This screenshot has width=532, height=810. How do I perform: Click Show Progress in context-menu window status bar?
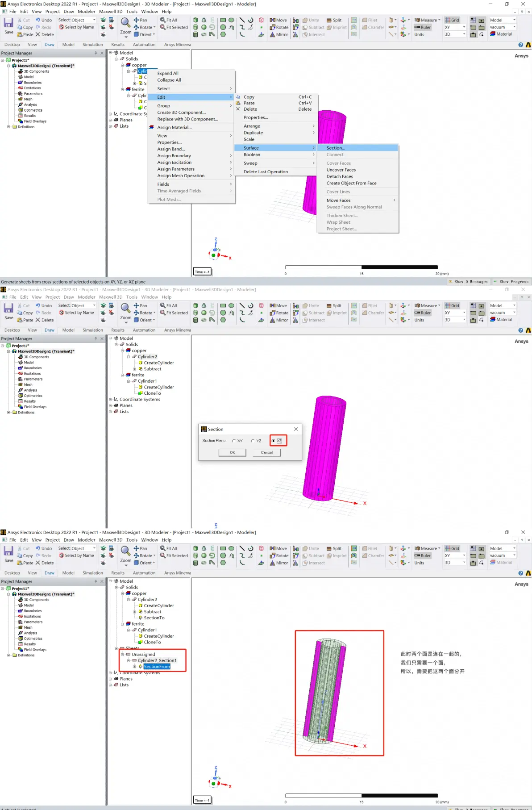pyautogui.click(x=511, y=282)
